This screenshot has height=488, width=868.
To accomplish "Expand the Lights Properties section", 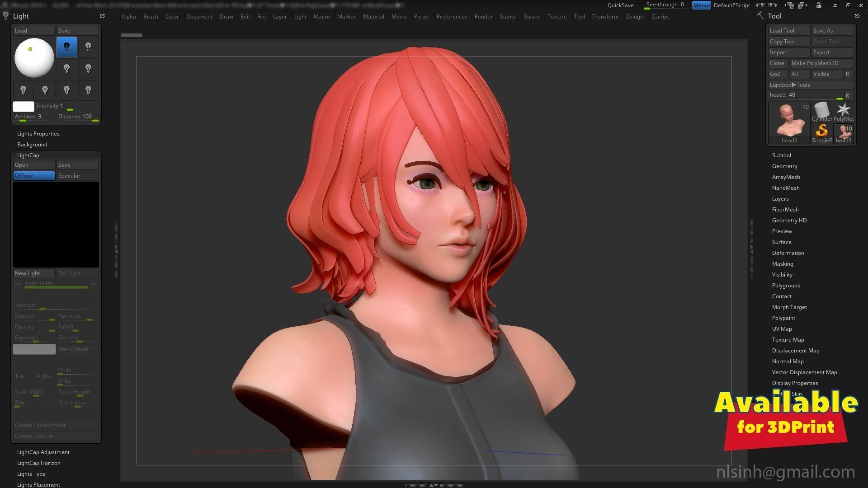I will pyautogui.click(x=38, y=134).
